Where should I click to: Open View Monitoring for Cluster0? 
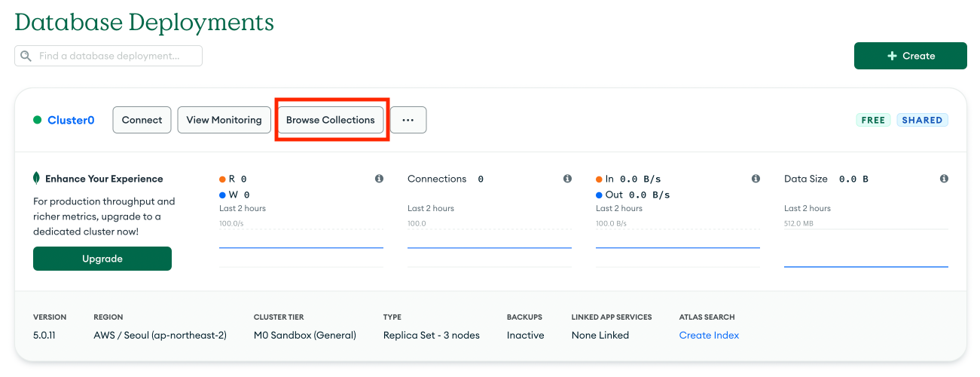click(x=224, y=120)
